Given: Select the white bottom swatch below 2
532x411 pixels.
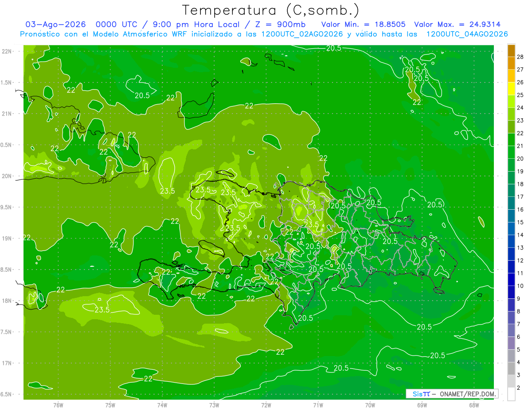Looking at the screenshot, I should click(x=511, y=394).
